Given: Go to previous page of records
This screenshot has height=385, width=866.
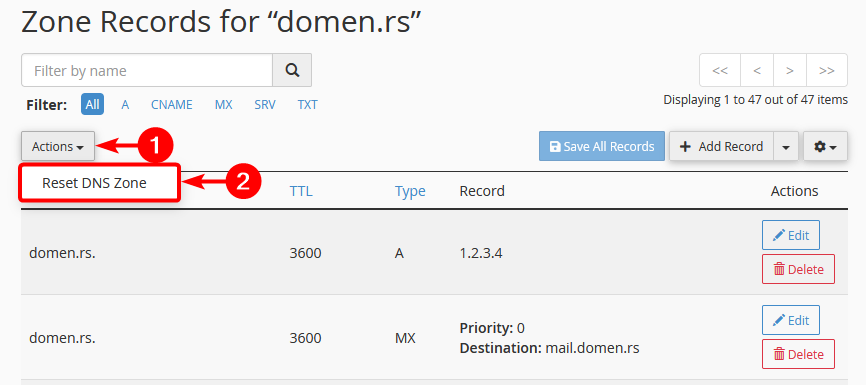Looking at the screenshot, I should 757,70.
